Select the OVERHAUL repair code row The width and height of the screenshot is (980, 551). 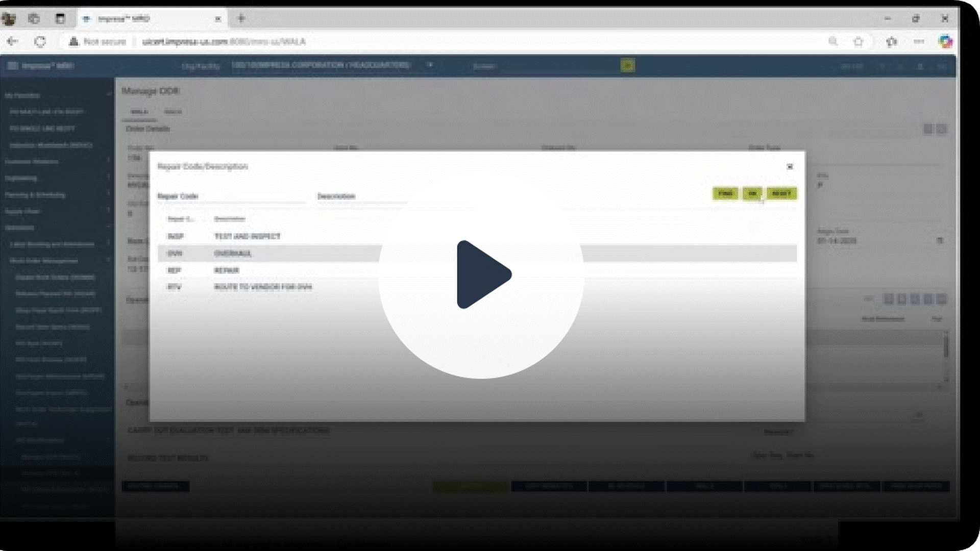(x=233, y=254)
